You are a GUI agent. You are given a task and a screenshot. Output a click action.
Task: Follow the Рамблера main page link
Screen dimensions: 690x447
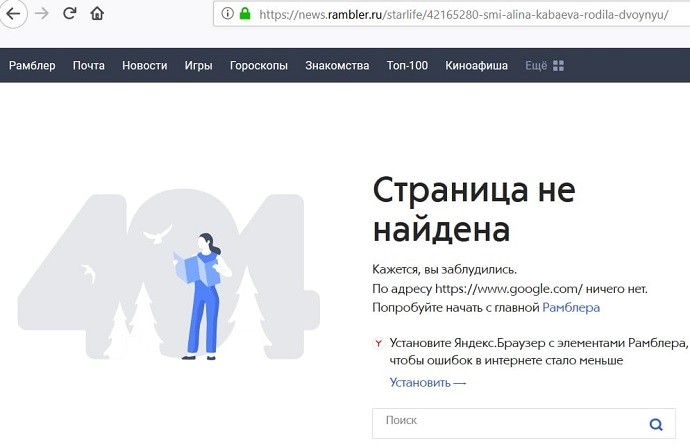[x=571, y=307]
